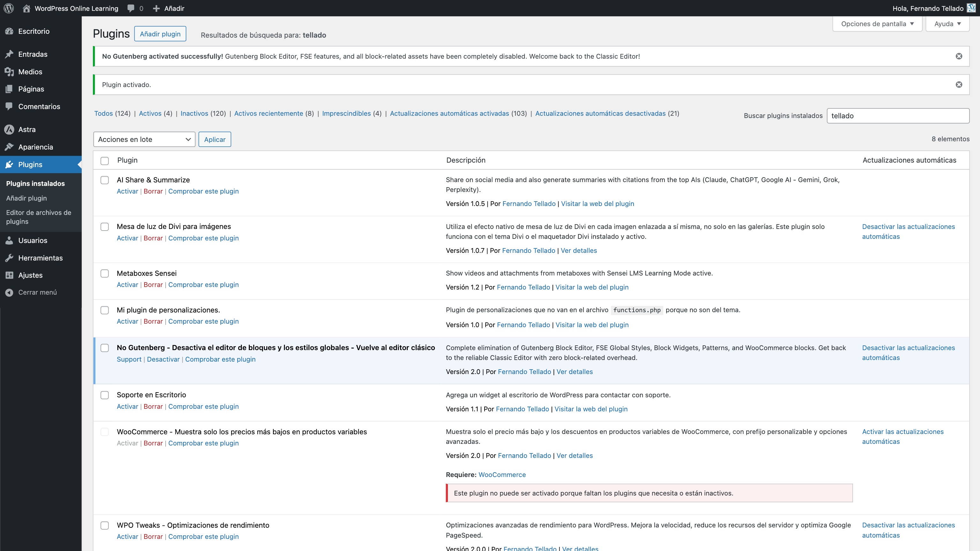Image resolution: width=980 pixels, height=551 pixels.
Task: Click the WordPress logo in admin bar
Action: click(9, 8)
